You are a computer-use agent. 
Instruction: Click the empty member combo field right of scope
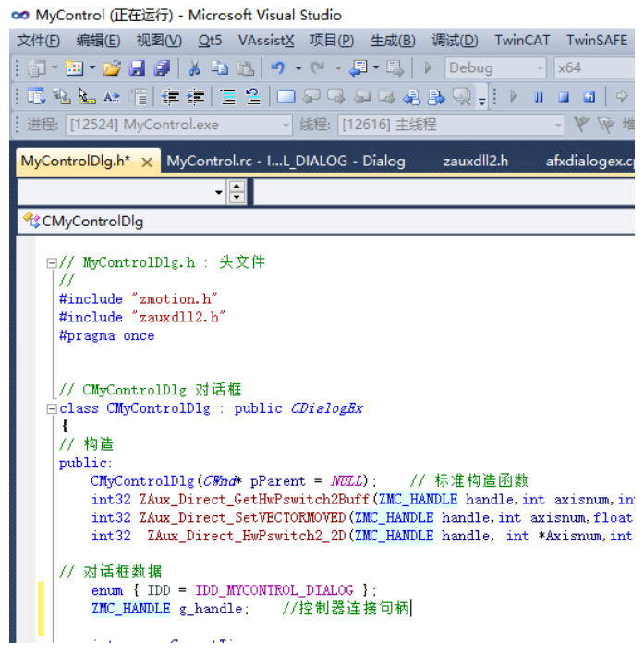point(444,192)
